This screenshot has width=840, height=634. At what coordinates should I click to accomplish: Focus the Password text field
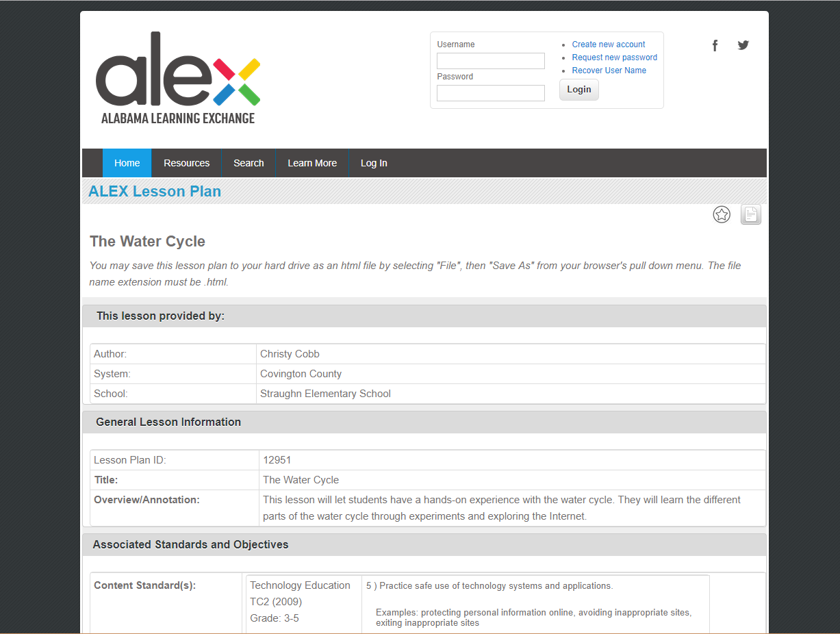(490, 93)
